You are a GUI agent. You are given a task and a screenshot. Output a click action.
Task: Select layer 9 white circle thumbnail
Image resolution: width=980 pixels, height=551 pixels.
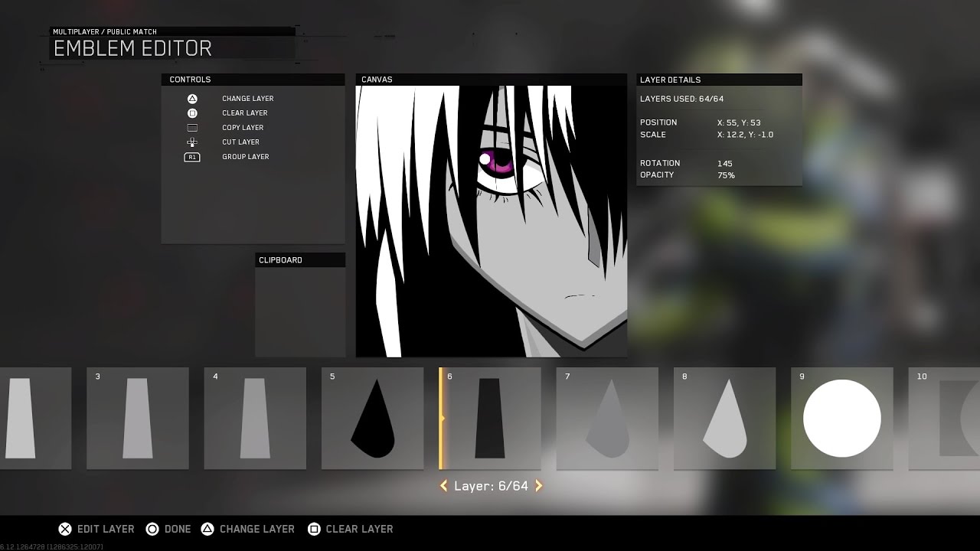[842, 419]
